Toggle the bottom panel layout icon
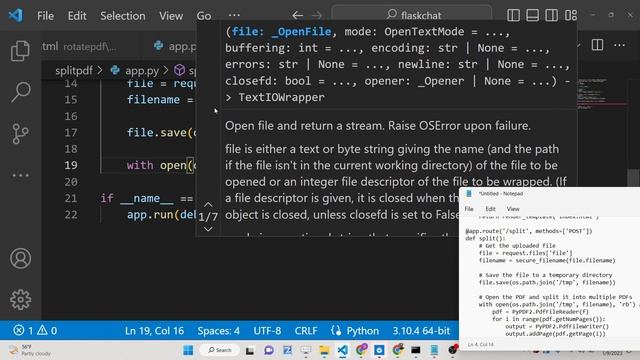This screenshot has width=640, height=360. tap(532, 15)
